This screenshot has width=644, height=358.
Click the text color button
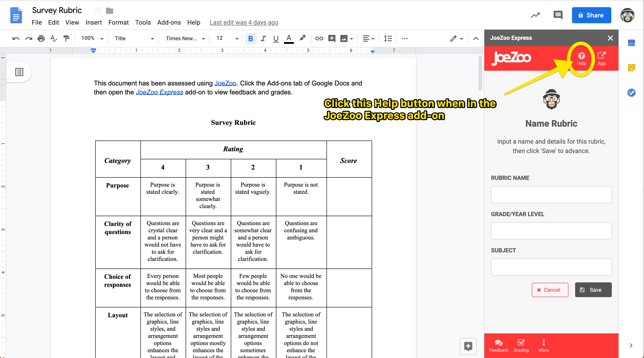[289, 38]
